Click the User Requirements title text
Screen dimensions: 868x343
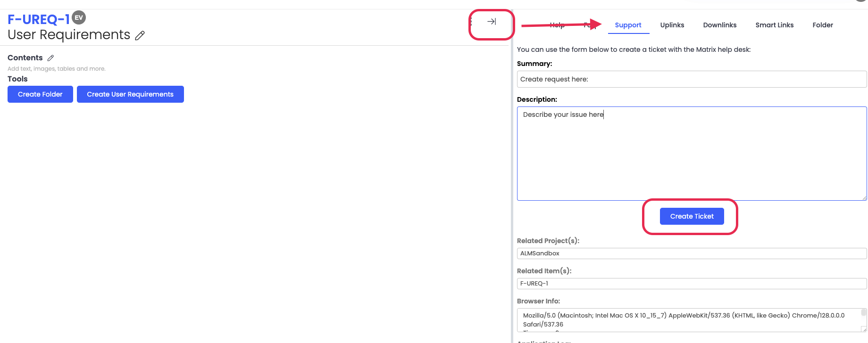(69, 35)
